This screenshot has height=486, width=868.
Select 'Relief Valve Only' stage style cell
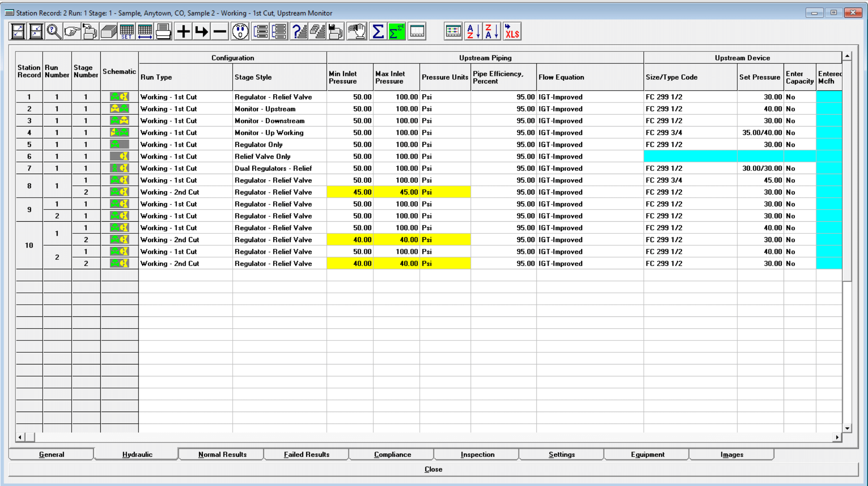click(x=280, y=156)
